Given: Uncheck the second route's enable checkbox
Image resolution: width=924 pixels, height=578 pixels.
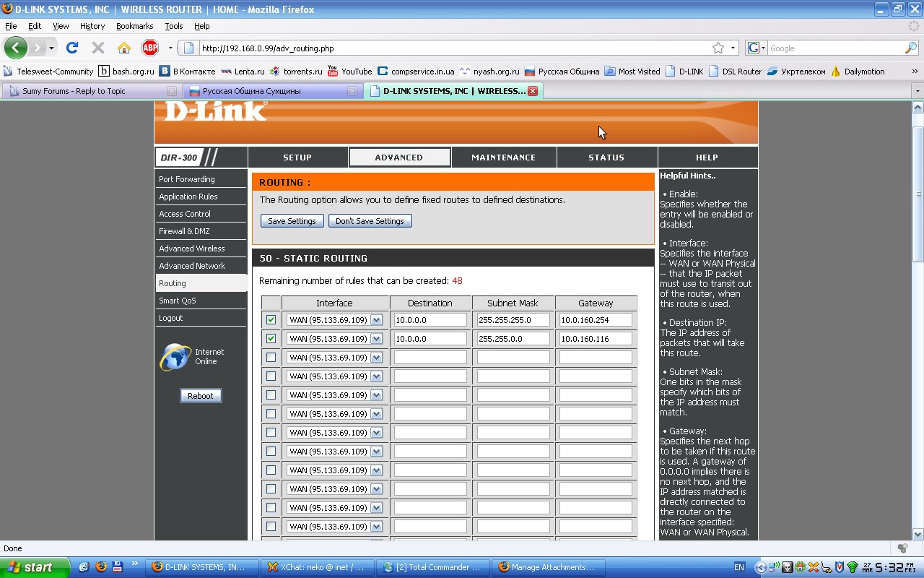Looking at the screenshot, I should click(x=271, y=339).
